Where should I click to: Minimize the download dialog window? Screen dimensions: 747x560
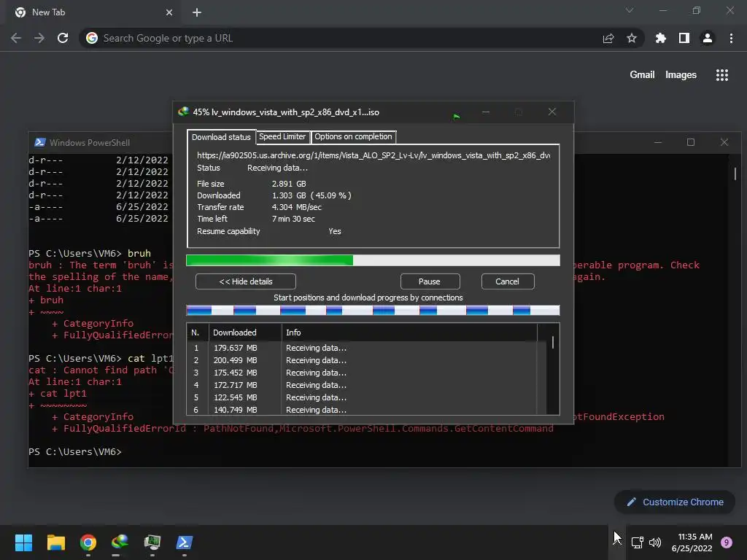[x=486, y=112]
